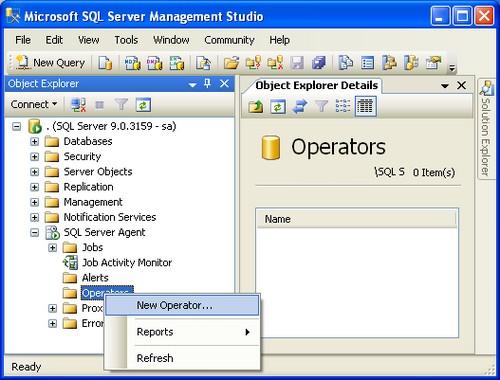Open the Solution Explorer side tab

(x=486, y=129)
